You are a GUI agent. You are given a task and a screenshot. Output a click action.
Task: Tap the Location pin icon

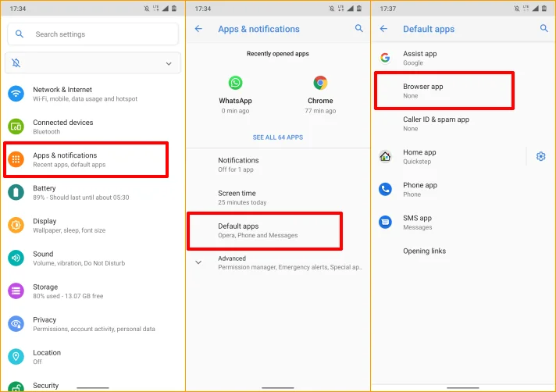tap(16, 357)
